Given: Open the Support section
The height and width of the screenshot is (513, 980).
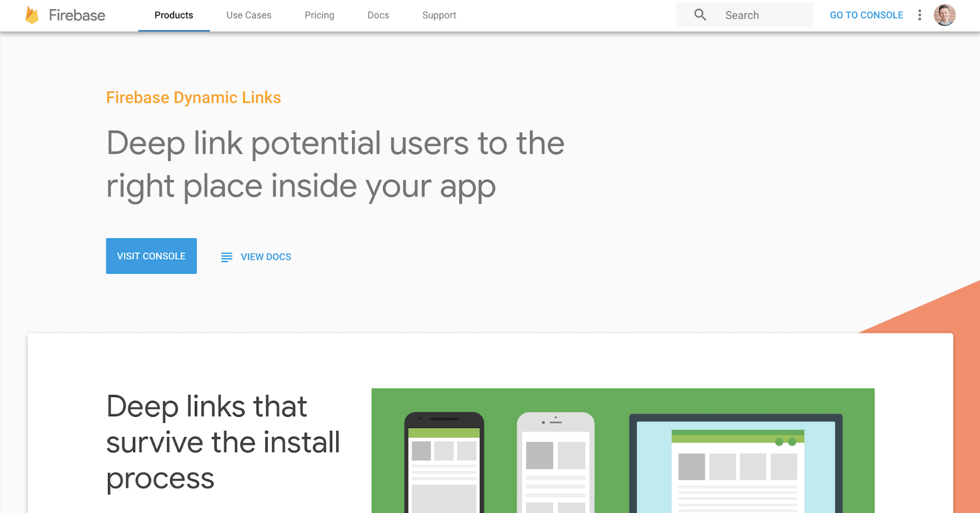Looking at the screenshot, I should coord(439,15).
